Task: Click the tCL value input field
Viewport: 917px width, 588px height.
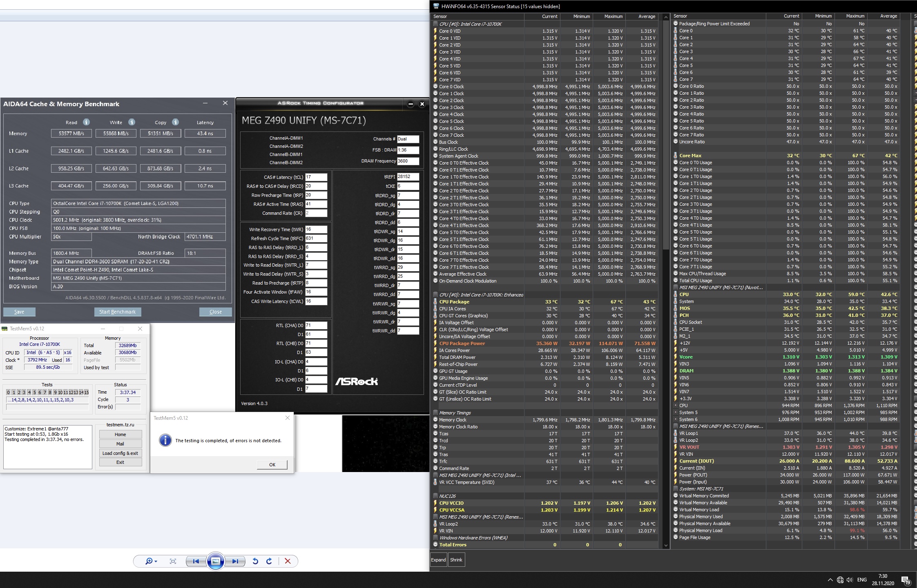Action: (316, 177)
